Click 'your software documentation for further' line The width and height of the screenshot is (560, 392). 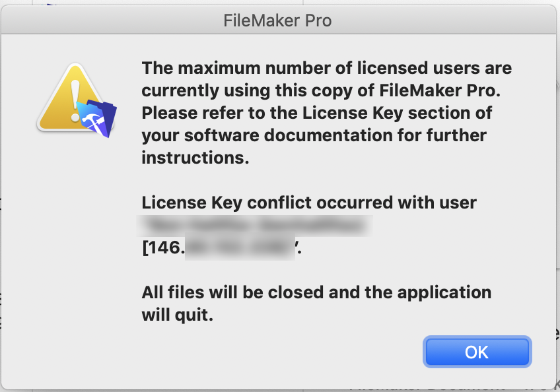click(314, 135)
